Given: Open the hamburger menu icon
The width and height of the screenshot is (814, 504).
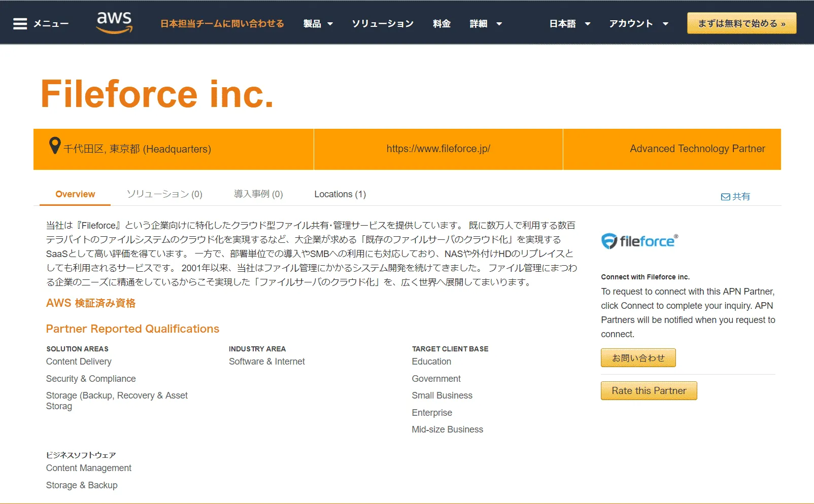Looking at the screenshot, I should 20,24.
